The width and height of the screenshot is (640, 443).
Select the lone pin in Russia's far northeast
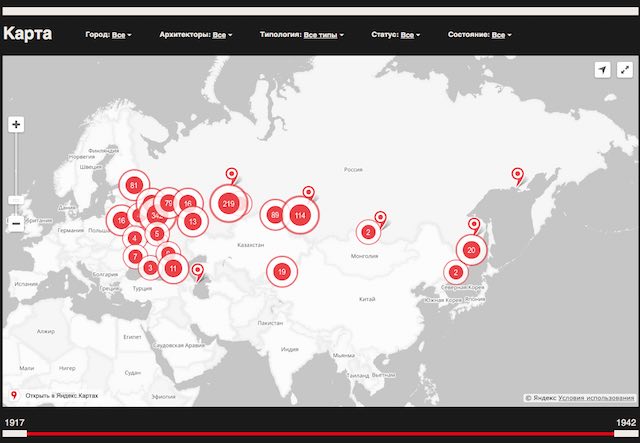click(x=518, y=176)
